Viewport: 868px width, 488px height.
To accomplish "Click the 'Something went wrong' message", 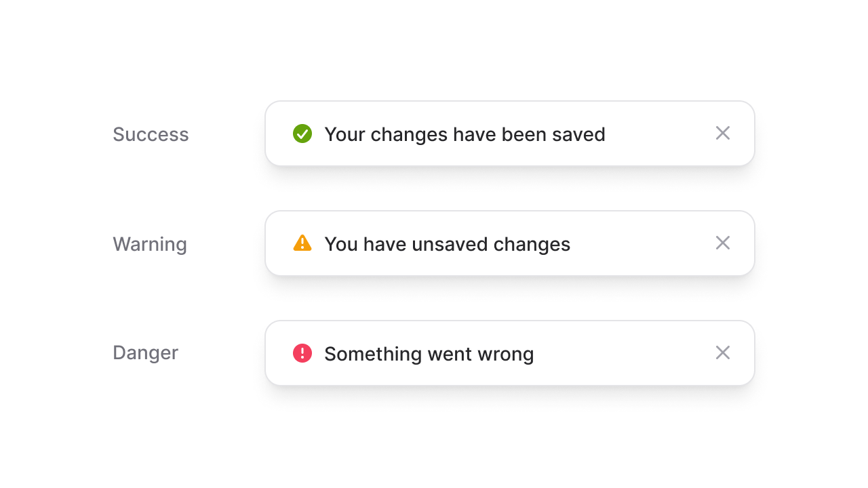I will pyautogui.click(x=429, y=354).
